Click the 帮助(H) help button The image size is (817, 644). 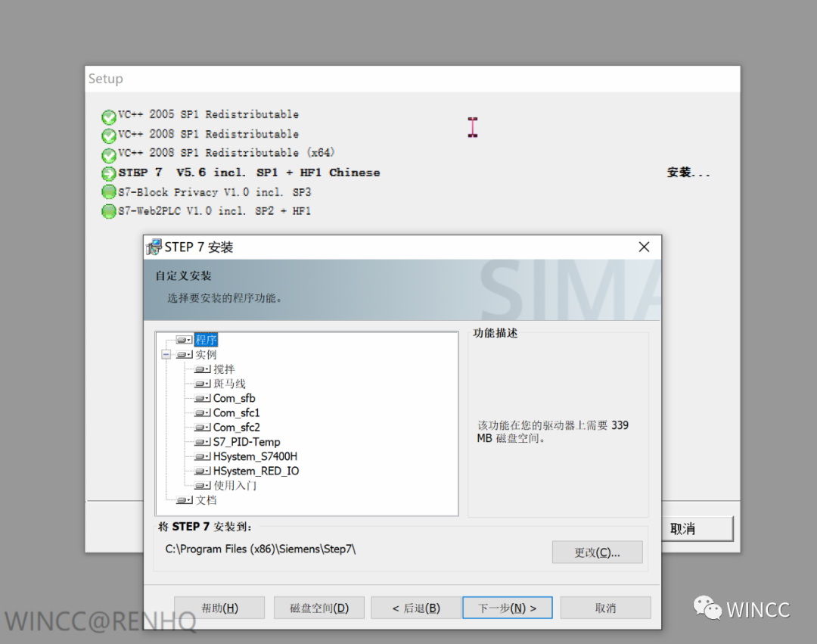point(219,608)
